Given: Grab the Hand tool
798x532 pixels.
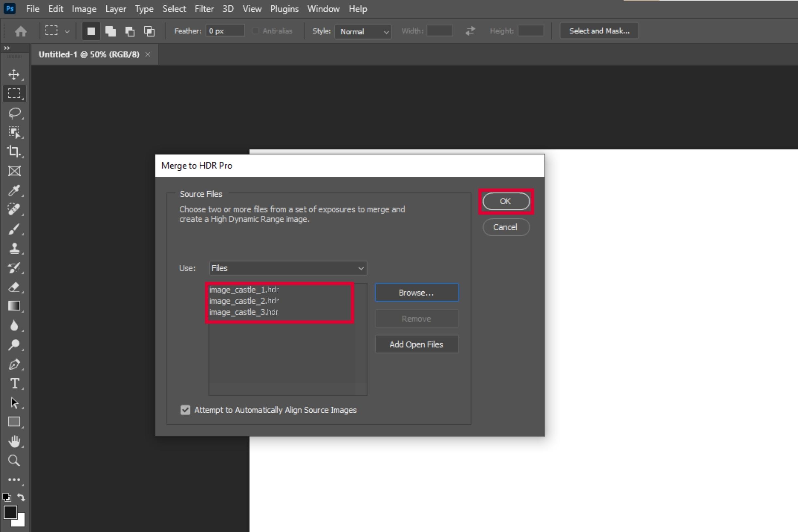Looking at the screenshot, I should 14,441.
